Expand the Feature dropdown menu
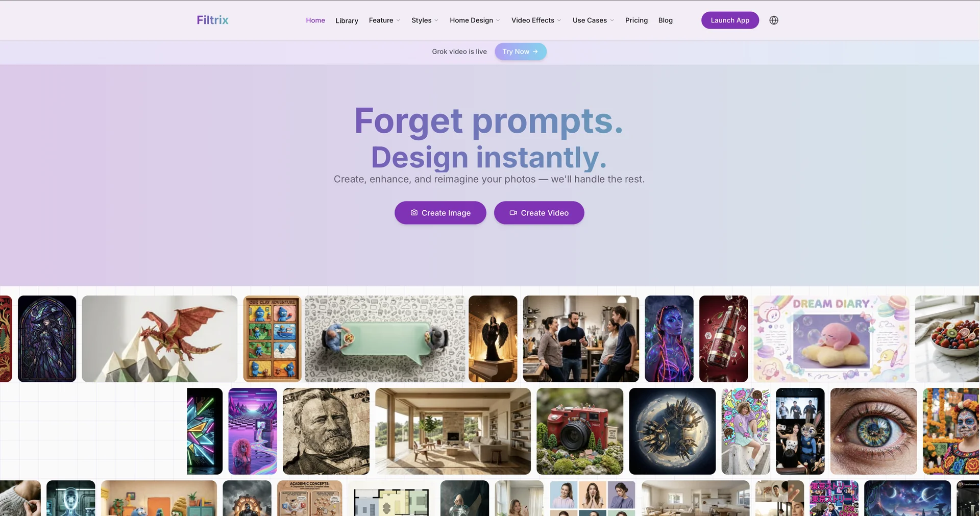 point(384,20)
